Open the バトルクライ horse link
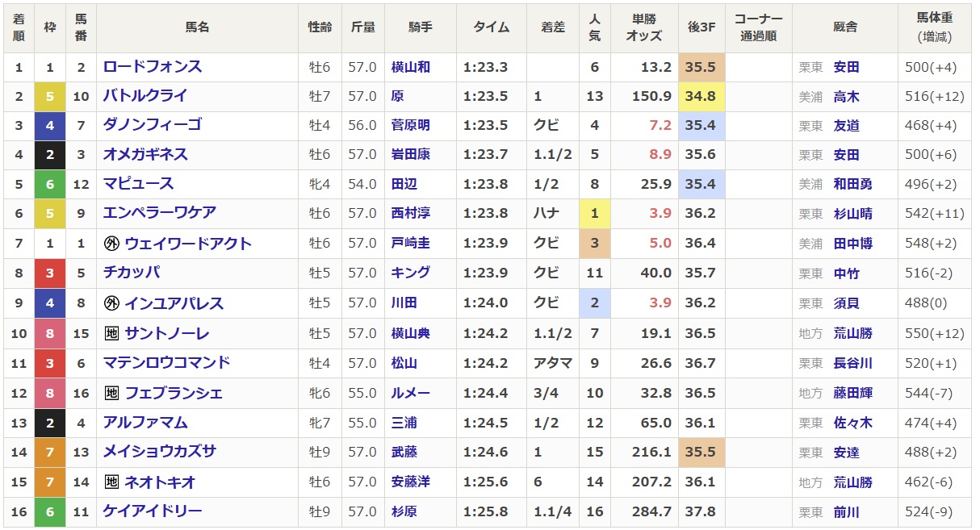Image resolution: width=980 pixels, height=530 pixels. pyautogui.click(x=145, y=96)
